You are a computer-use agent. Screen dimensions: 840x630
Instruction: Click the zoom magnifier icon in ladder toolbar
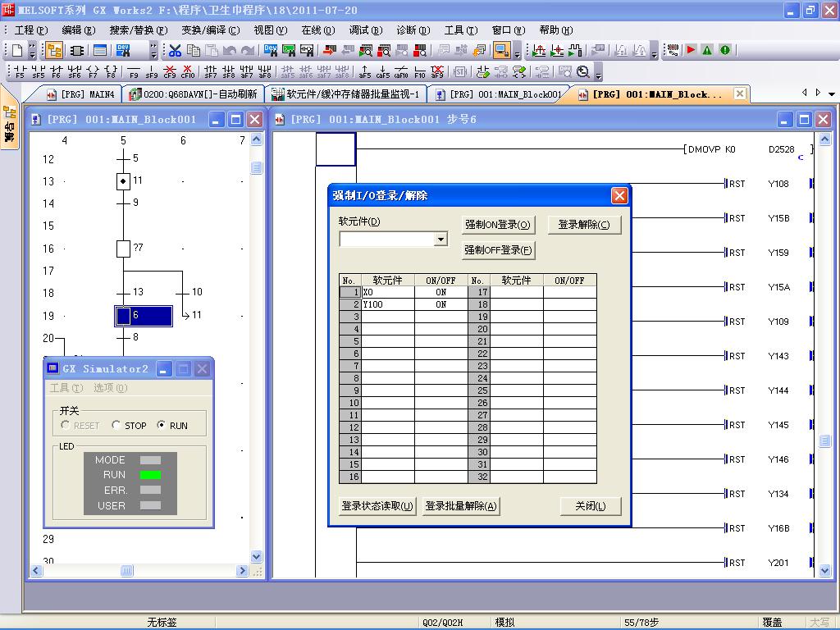pyautogui.click(x=583, y=72)
